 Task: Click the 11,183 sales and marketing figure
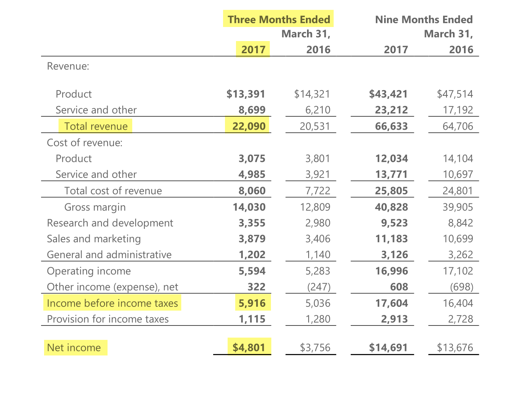391,239
